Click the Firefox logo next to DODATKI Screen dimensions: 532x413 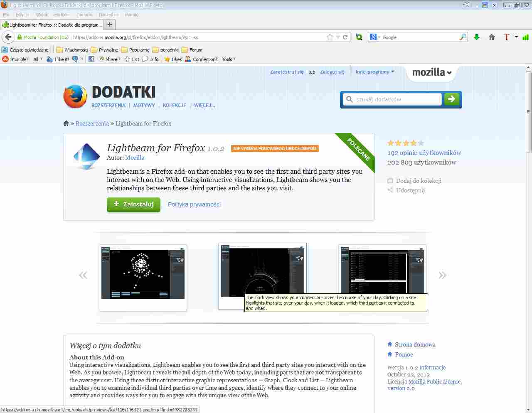pyautogui.click(x=75, y=96)
